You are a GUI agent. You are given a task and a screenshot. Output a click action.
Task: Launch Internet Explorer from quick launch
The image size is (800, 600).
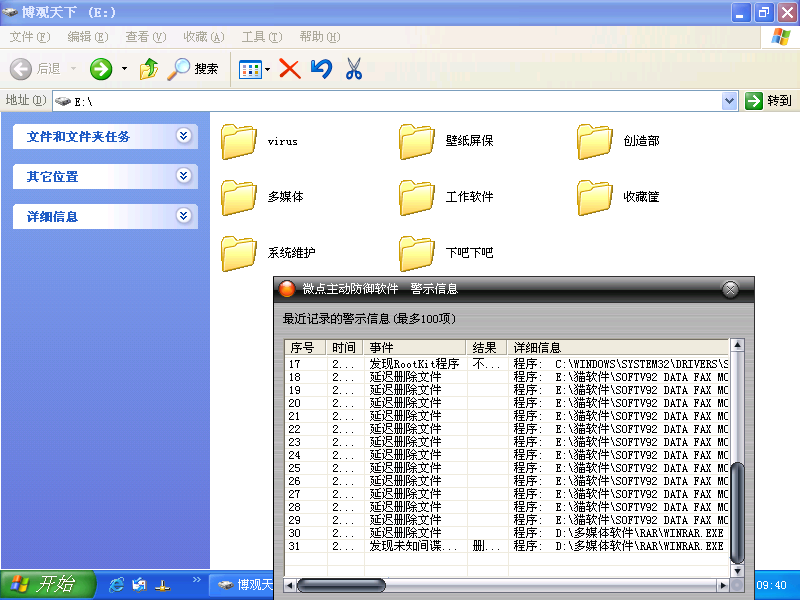point(116,585)
